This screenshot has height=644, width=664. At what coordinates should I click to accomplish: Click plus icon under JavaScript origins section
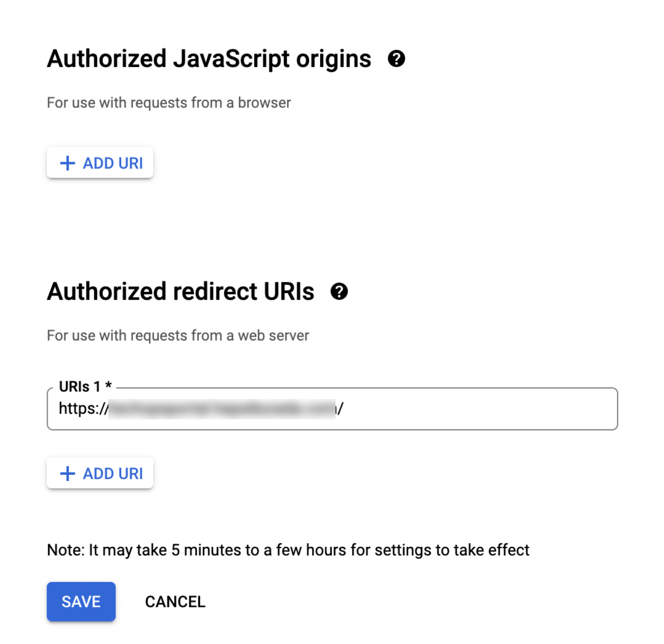(x=68, y=163)
